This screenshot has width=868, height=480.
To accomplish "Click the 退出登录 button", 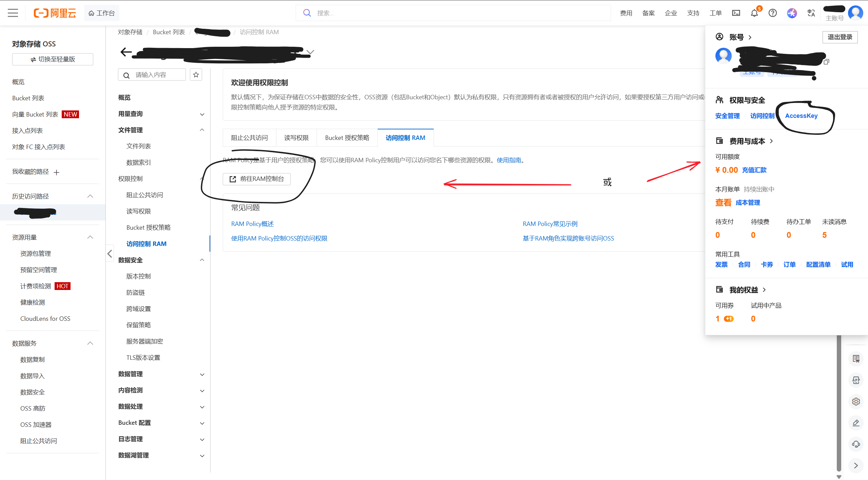I will [840, 37].
